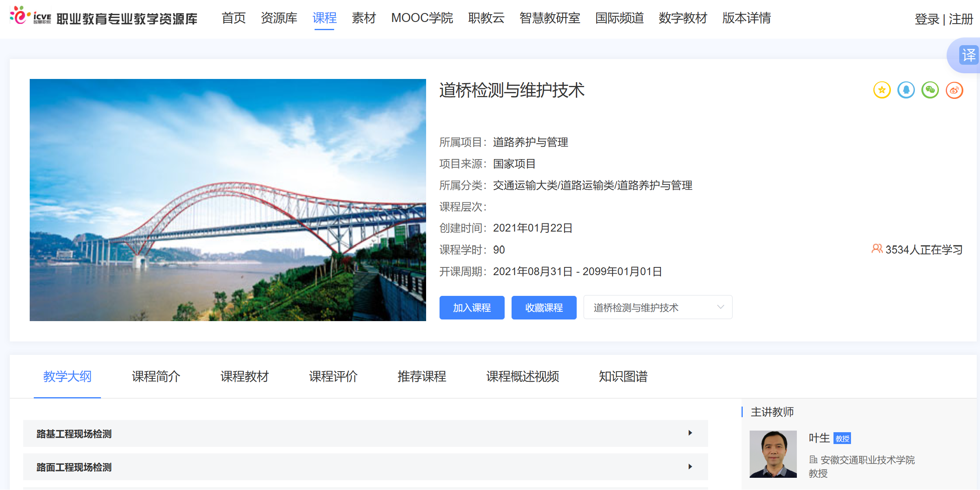This screenshot has height=490, width=980.
Task: Open 职教云 from the navigation bar
Action: point(486,18)
